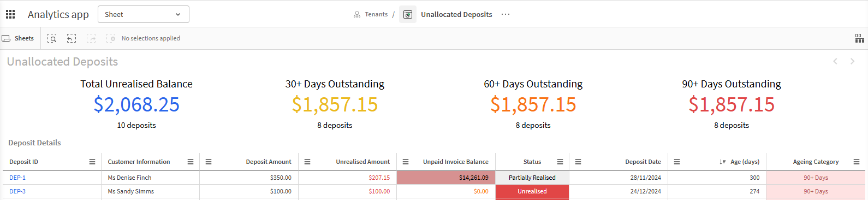Clear all selections icon

111,38
